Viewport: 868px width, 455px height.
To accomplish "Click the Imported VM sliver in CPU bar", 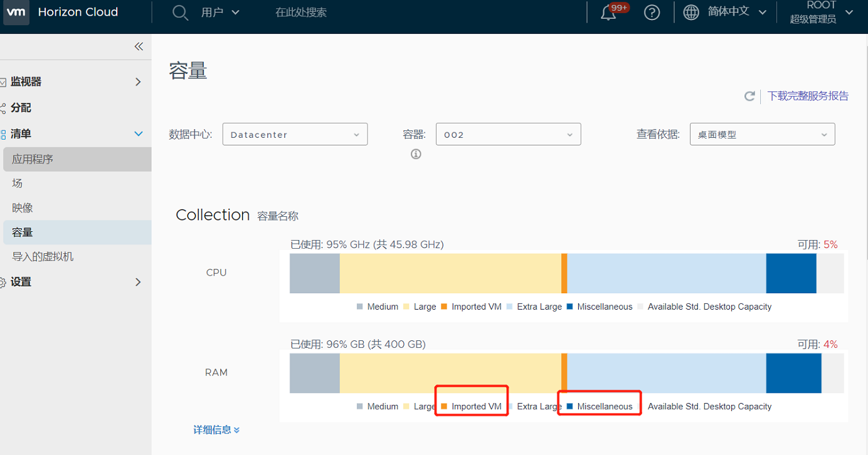I will 564,273.
